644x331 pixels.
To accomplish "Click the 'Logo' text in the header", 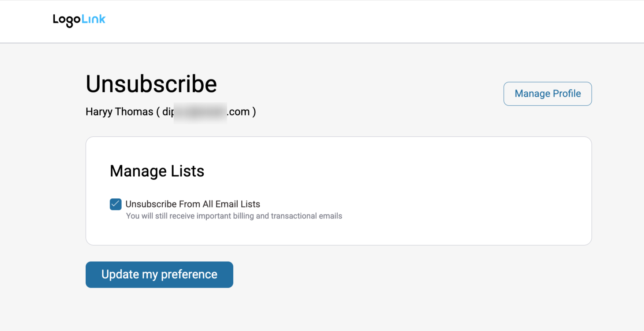I will pyautogui.click(x=66, y=19).
